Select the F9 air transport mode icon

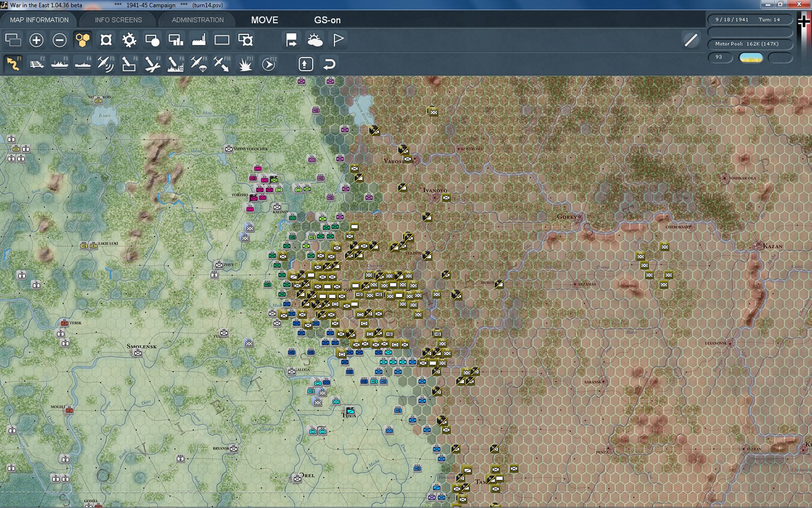[x=199, y=64]
